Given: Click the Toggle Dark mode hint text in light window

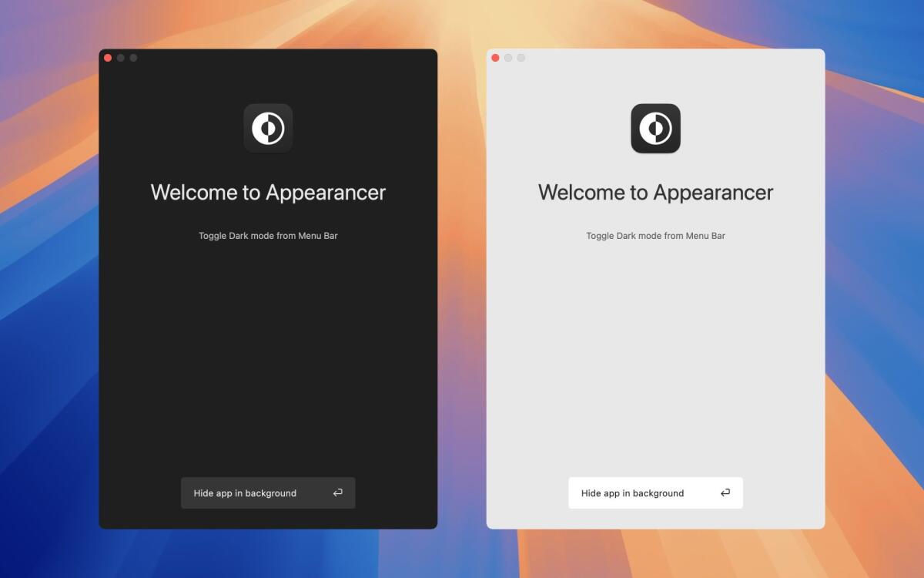Looking at the screenshot, I should click(x=655, y=236).
